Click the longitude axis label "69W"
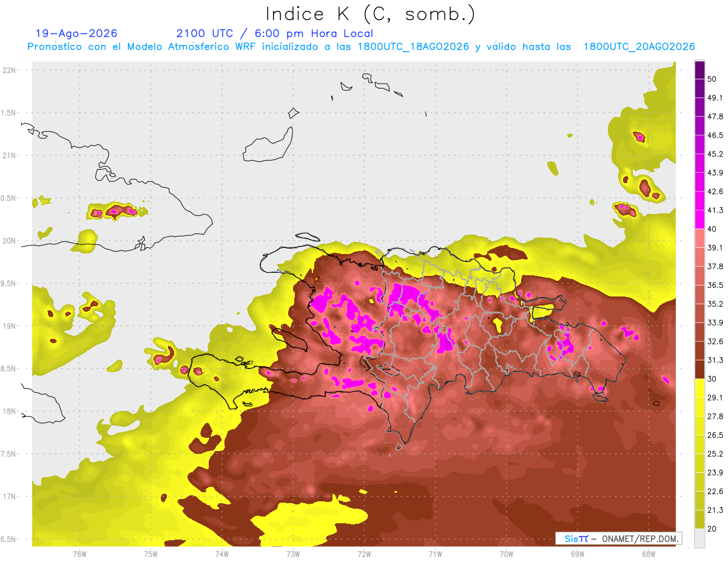The image size is (728, 562). (577, 554)
